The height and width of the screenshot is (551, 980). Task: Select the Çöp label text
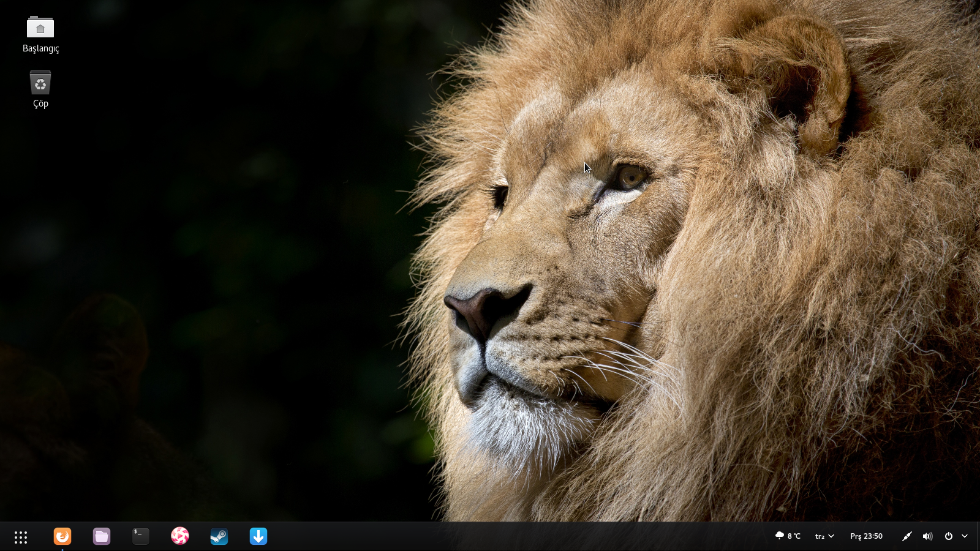click(40, 103)
